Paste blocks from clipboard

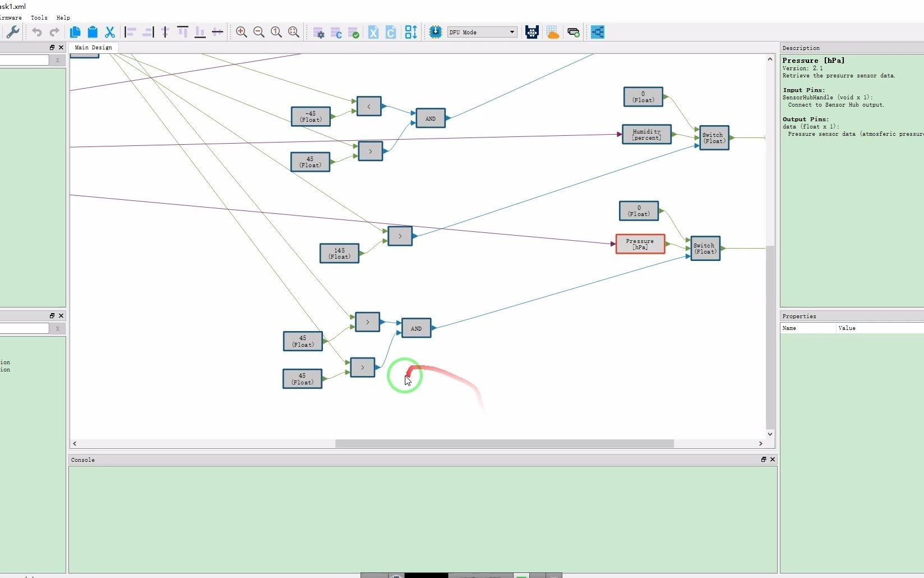click(x=93, y=32)
